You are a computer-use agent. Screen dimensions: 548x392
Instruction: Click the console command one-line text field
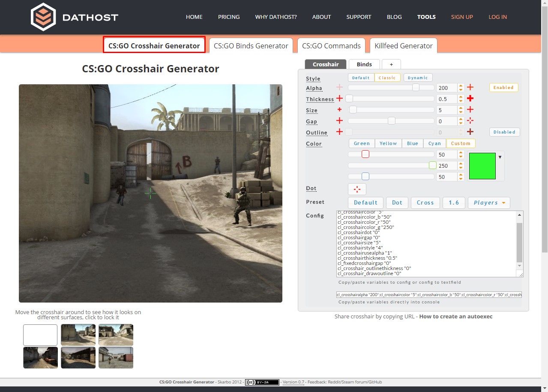pos(429,294)
